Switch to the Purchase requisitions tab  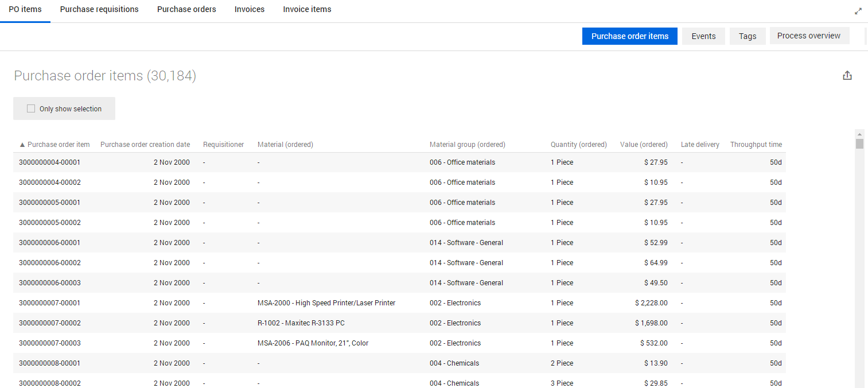(99, 9)
